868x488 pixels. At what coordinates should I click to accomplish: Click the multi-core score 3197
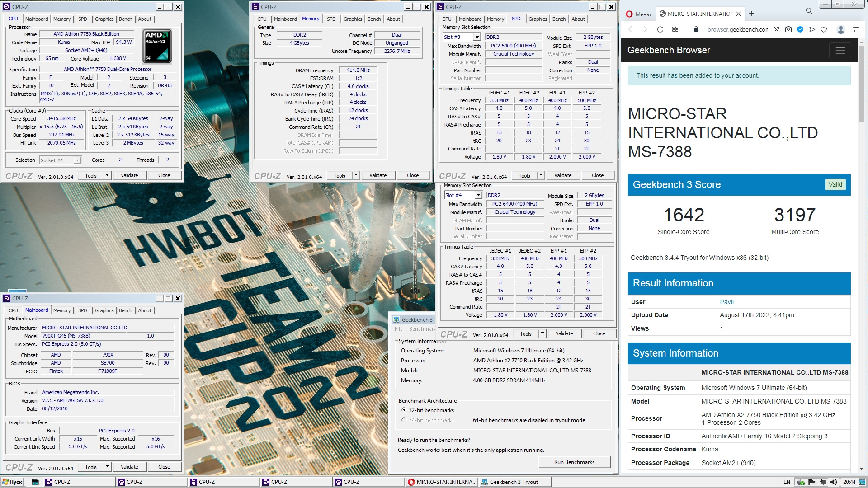coord(795,215)
